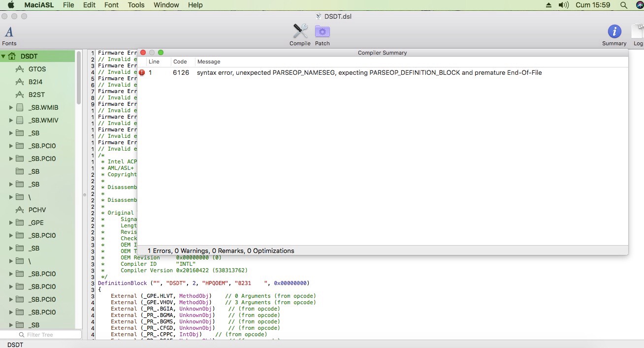Sort by the Message column header
Image resolution: width=644 pixels, height=348 pixels.
[x=209, y=62]
